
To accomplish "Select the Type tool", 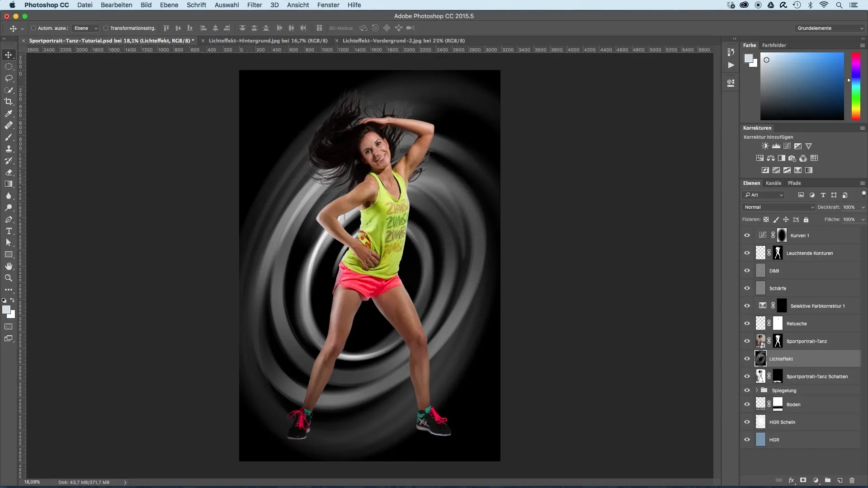I will point(9,231).
